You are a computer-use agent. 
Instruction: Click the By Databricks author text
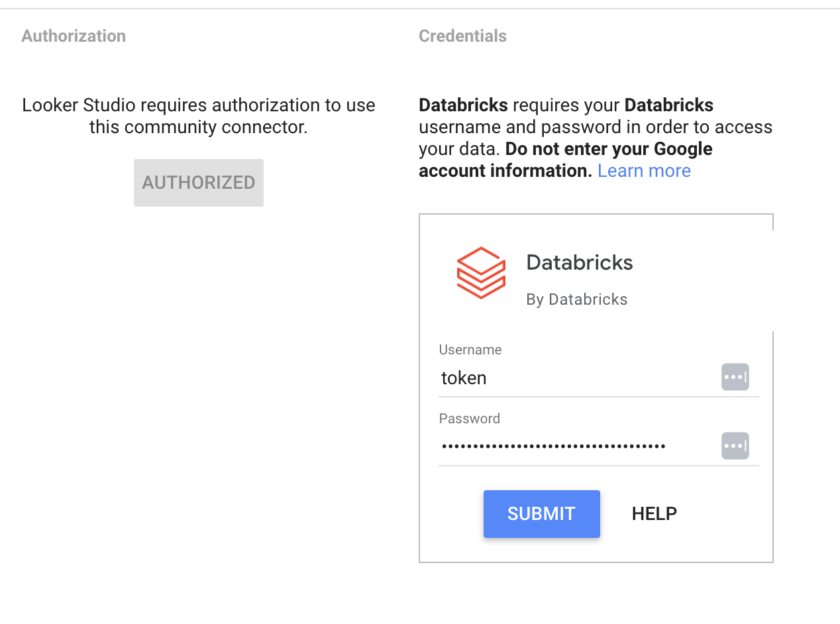[x=576, y=299]
